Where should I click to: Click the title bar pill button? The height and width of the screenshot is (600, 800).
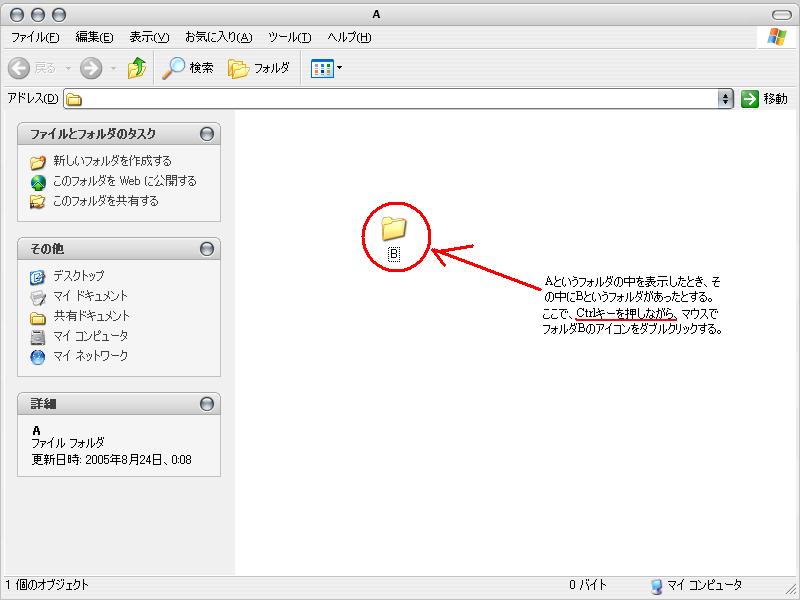click(781, 15)
